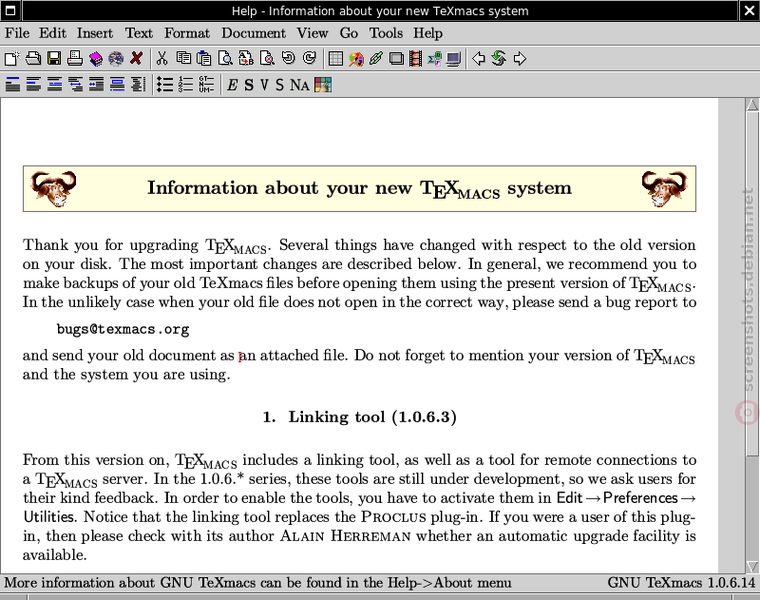Click the framed environment icon with blue box
The width and height of the screenshot is (760, 600).
pyautogui.click(x=117, y=84)
